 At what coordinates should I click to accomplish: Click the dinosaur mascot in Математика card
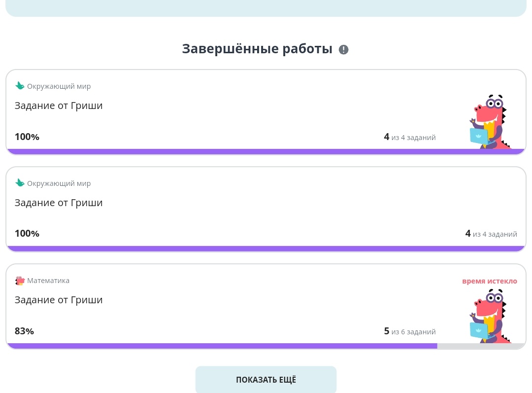(490, 316)
